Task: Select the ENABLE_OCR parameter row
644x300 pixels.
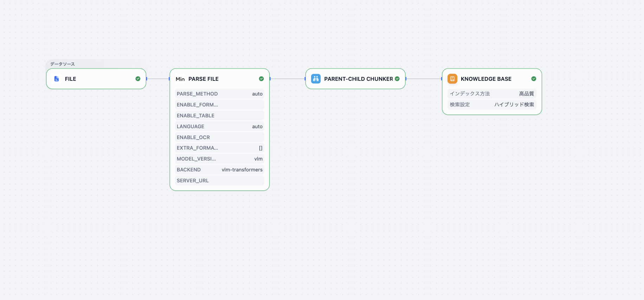Action: (x=219, y=137)
